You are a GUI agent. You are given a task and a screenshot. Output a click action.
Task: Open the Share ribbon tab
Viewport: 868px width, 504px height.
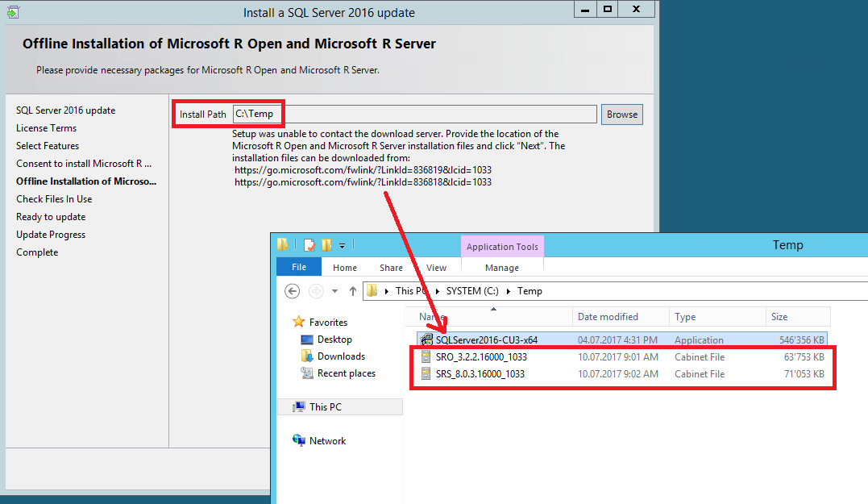pyautogui.click(x=391, y=268)
